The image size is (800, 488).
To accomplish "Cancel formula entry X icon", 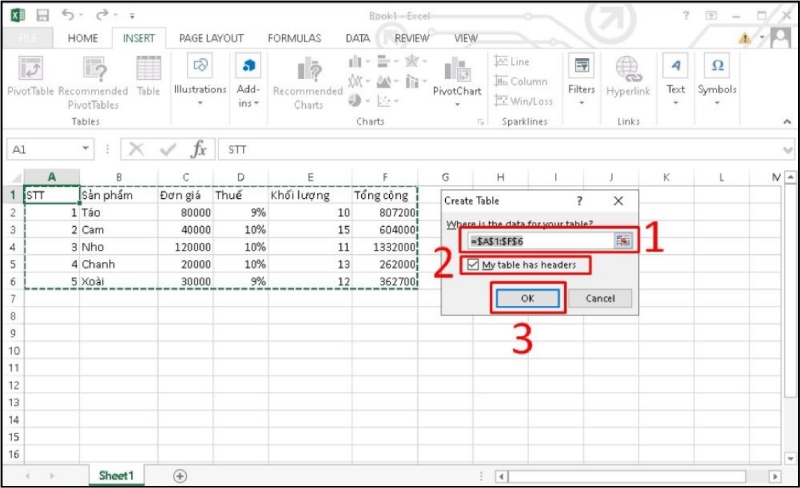I will [136, 150].
